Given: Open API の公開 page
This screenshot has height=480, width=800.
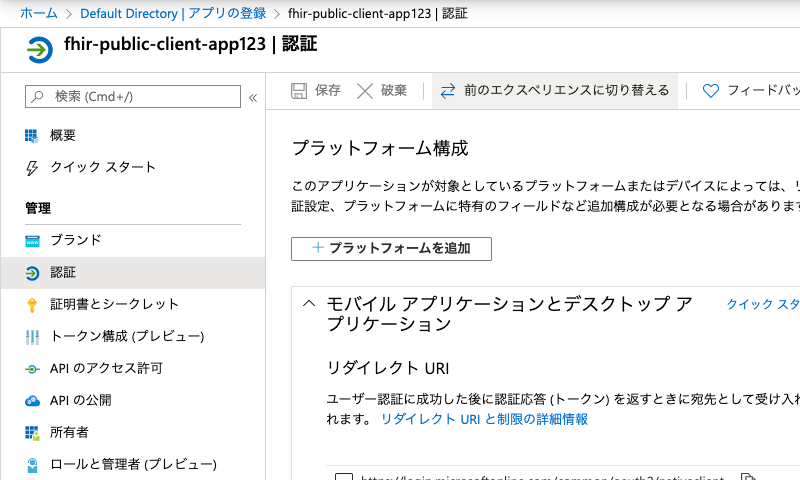Looking at the screenshot, I should [81, 400].
